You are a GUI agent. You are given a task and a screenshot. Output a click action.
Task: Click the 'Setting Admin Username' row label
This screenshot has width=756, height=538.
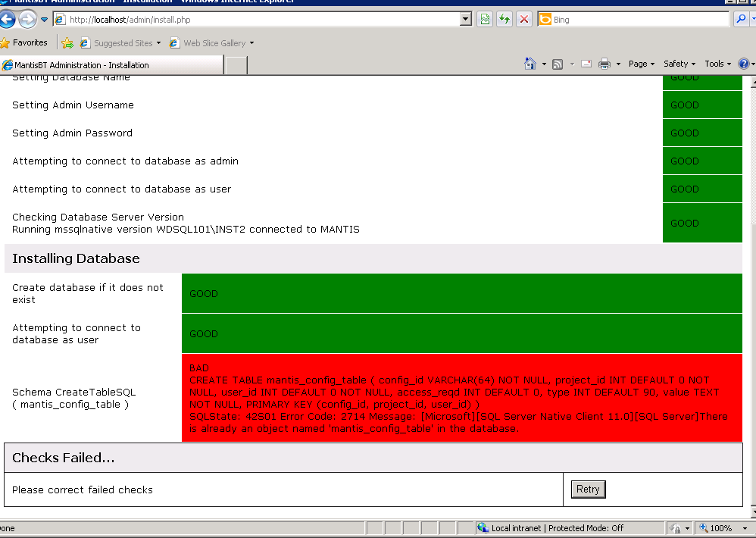pos(73,105)
